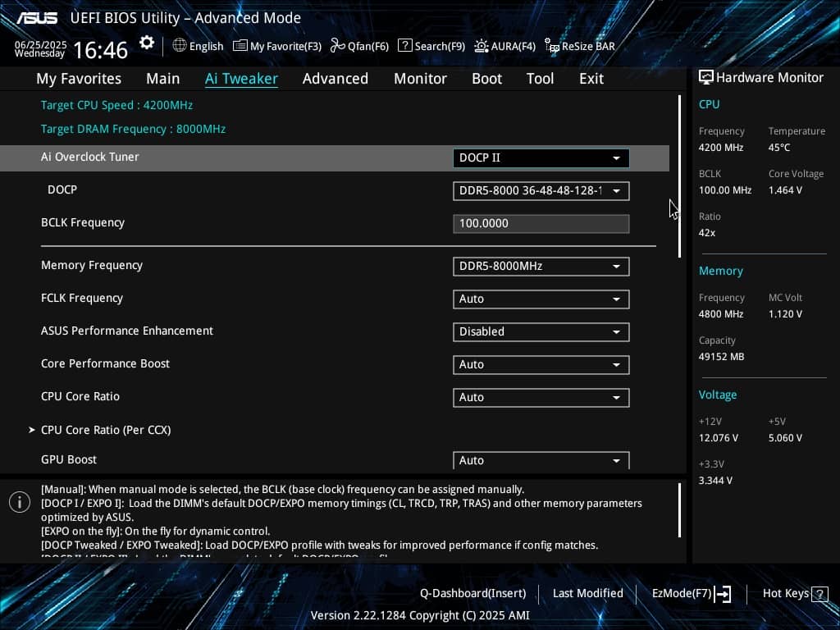Click the 42x Ratio value

[x=707, y=233]
